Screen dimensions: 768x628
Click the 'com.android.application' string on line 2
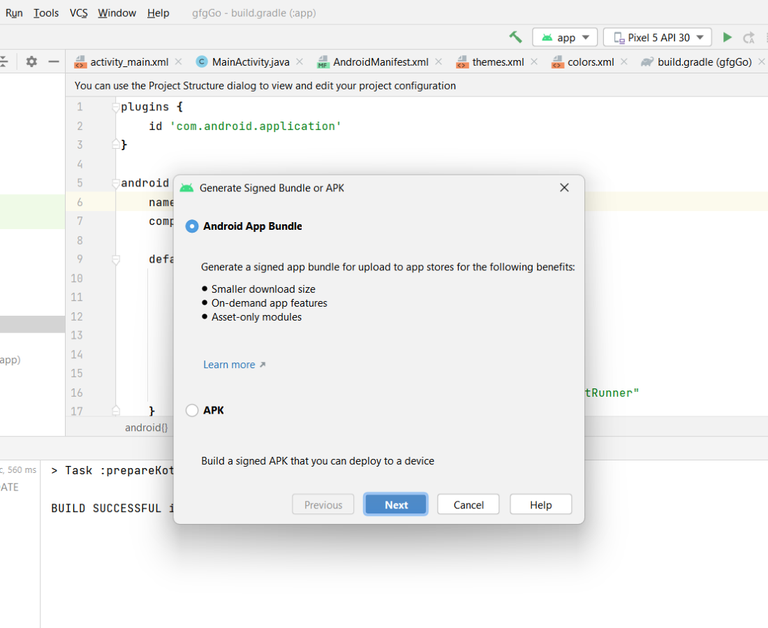pos(255,126)
